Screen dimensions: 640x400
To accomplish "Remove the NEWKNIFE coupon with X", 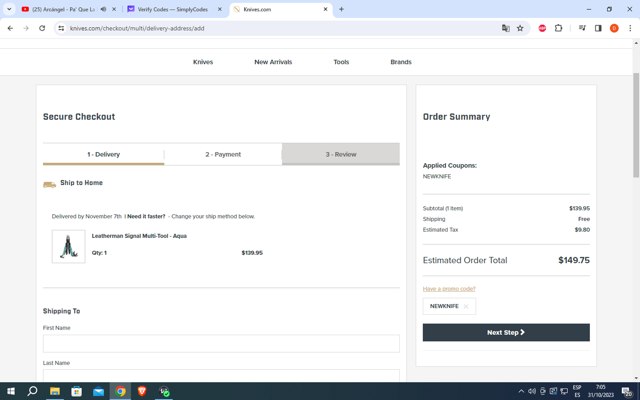I will [466, 306].
